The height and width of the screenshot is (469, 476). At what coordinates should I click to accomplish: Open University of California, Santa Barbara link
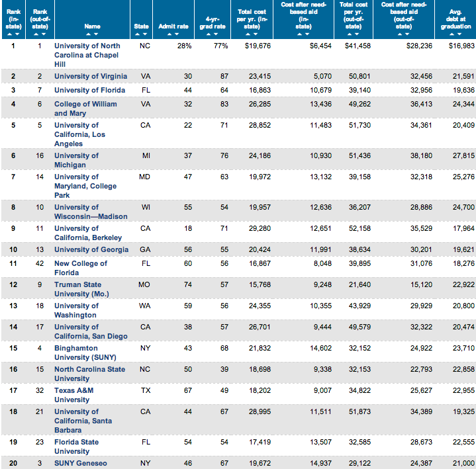point(83,421)
